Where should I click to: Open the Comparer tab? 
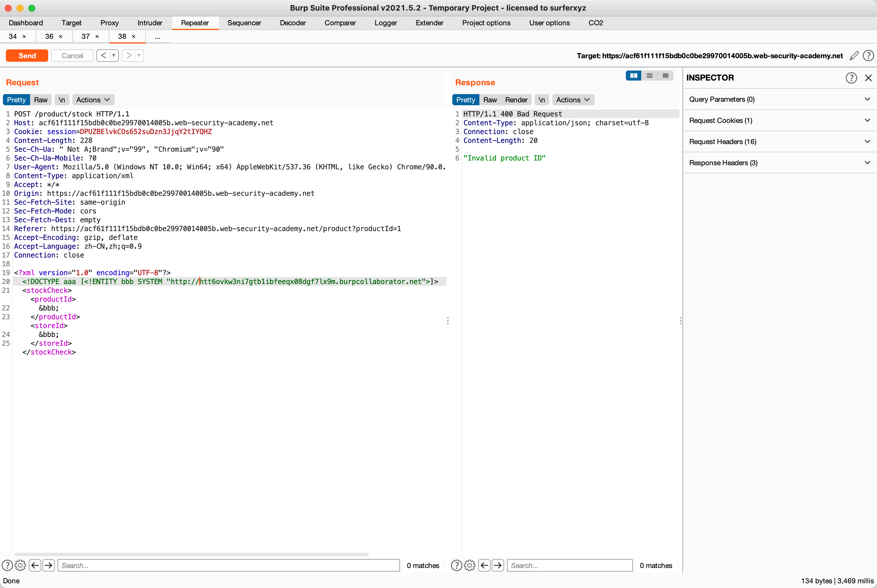(340, 23)
